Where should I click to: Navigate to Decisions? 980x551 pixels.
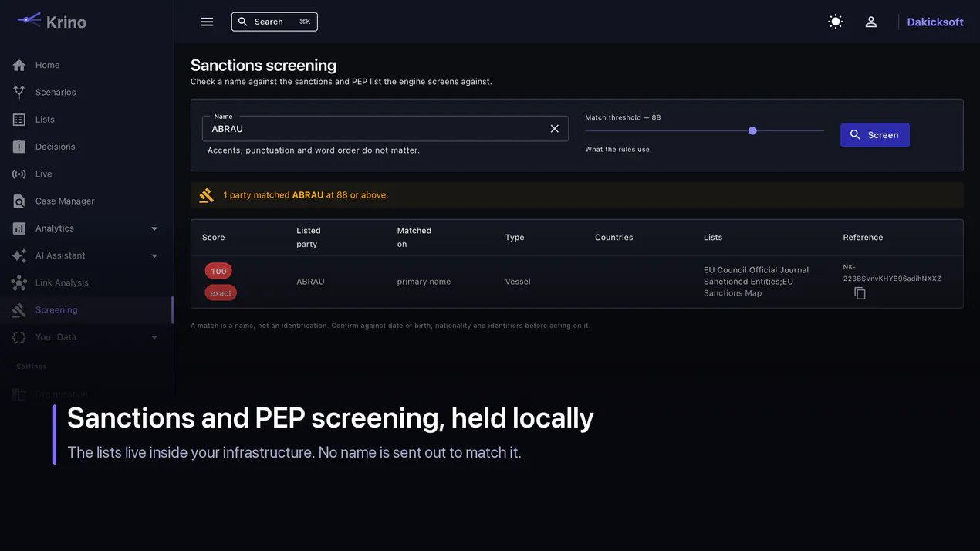(x=55, y=147)
